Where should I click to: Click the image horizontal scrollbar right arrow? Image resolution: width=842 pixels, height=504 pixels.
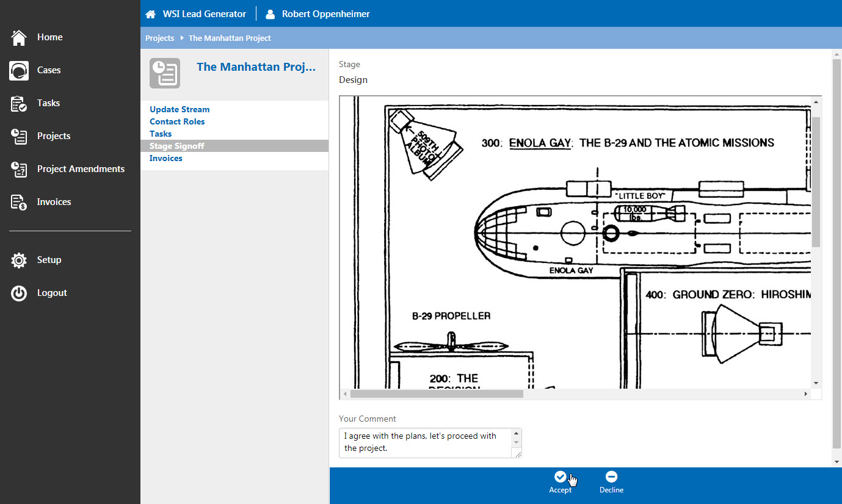pos(806,394)
